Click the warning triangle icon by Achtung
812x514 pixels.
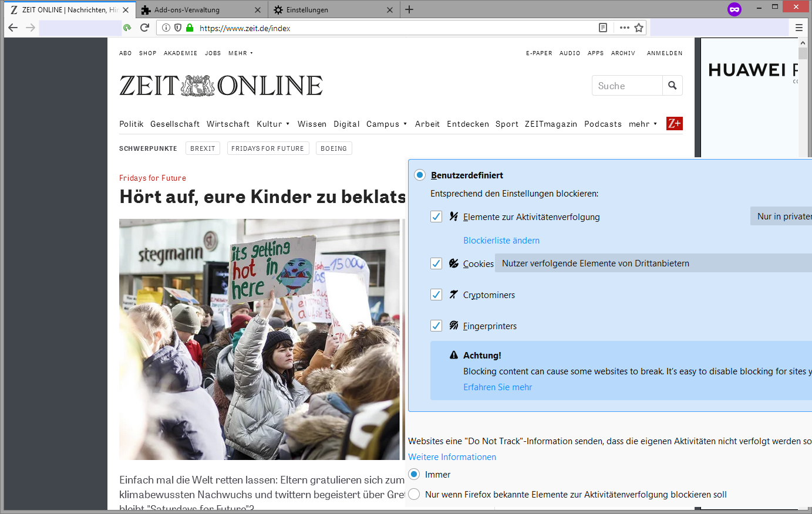pos(453,355)
